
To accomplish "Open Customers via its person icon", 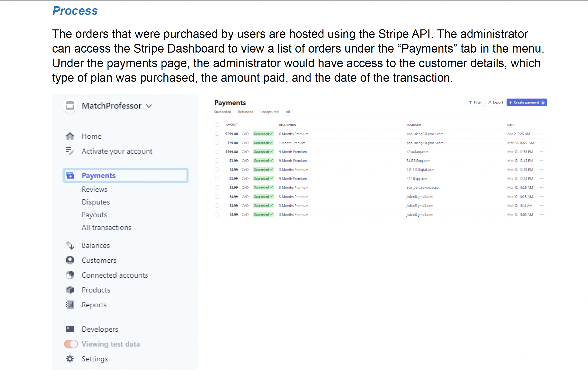I will (70, 260).
